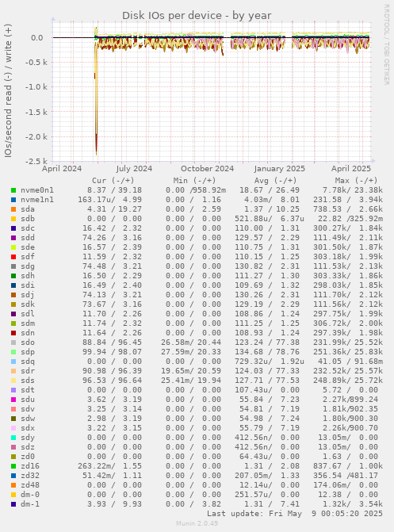Click the '0.0' y-axis label
The width and height of the screenshot is (394, 532).
point(36,38)
